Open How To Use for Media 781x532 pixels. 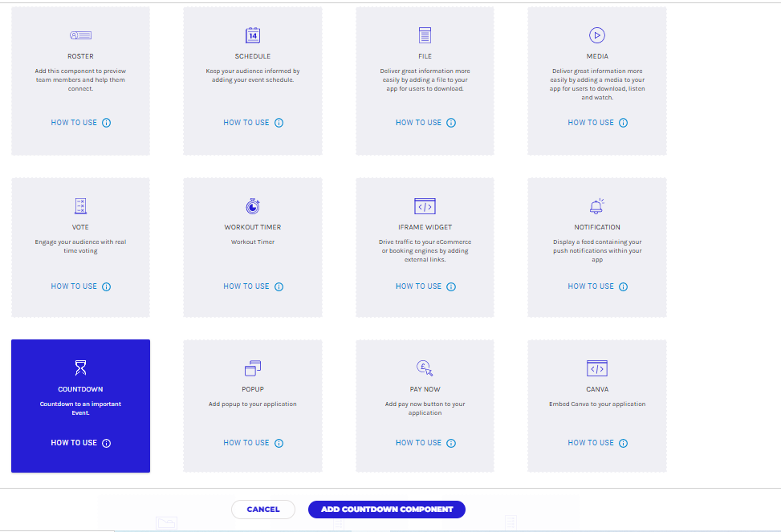tap(591, 123)
